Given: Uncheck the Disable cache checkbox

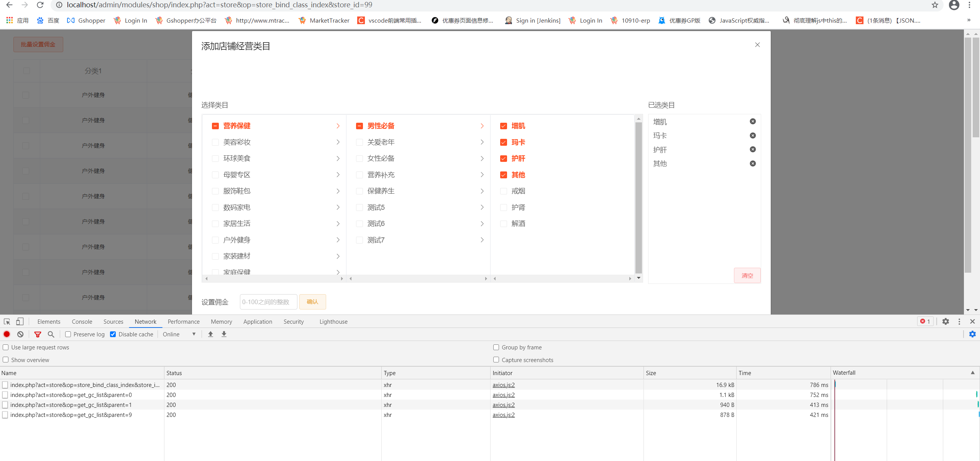Looking at the screenshot, I should [113, 334].
